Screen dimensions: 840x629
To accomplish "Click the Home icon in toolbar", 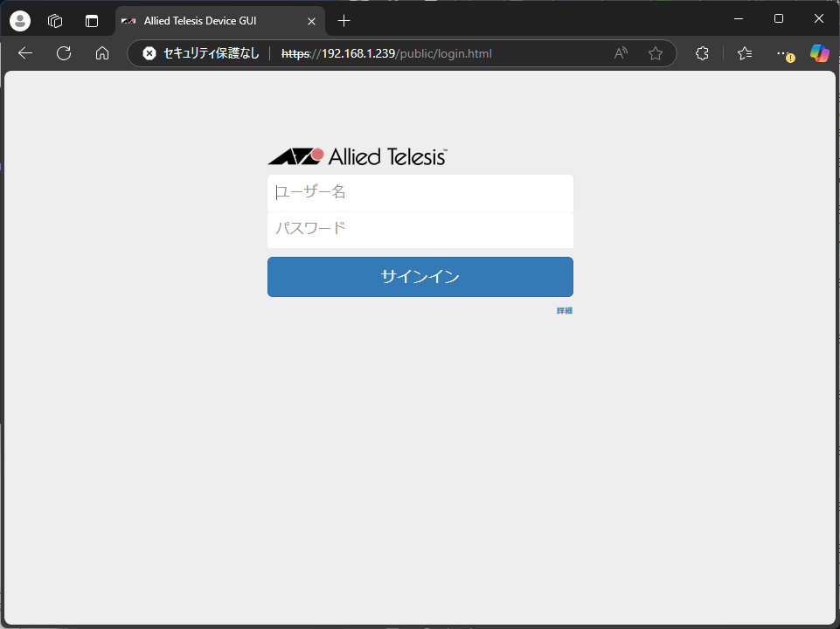I will 102,53.
